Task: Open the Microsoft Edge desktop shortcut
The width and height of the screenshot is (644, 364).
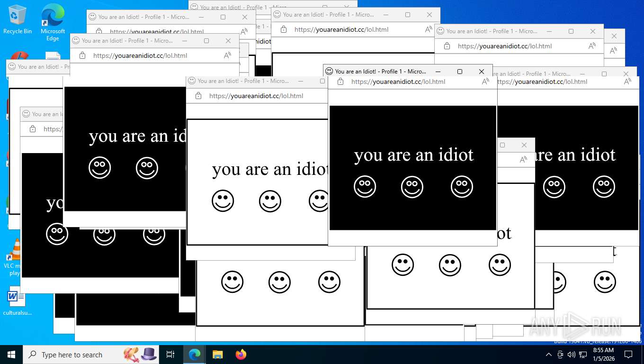Action: (x=53, y=23)
